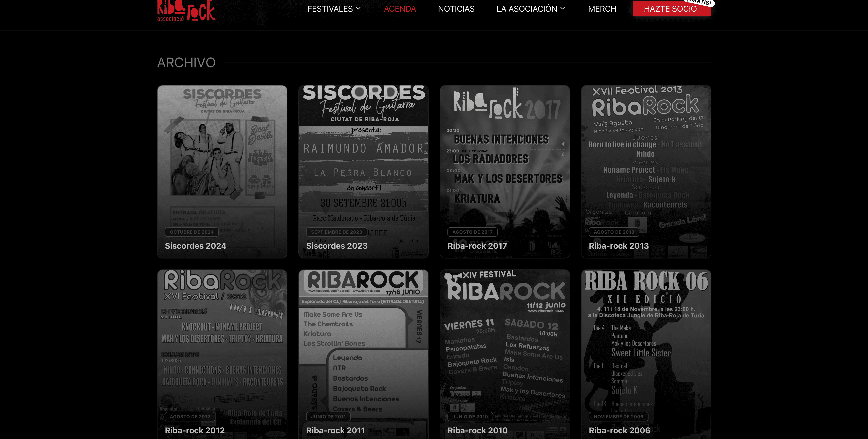Image resolution: width=868 pixels, height=439 pixels.
Task: Click the Octubre de 2024 date badge
Action: click(x=191, y=232)
